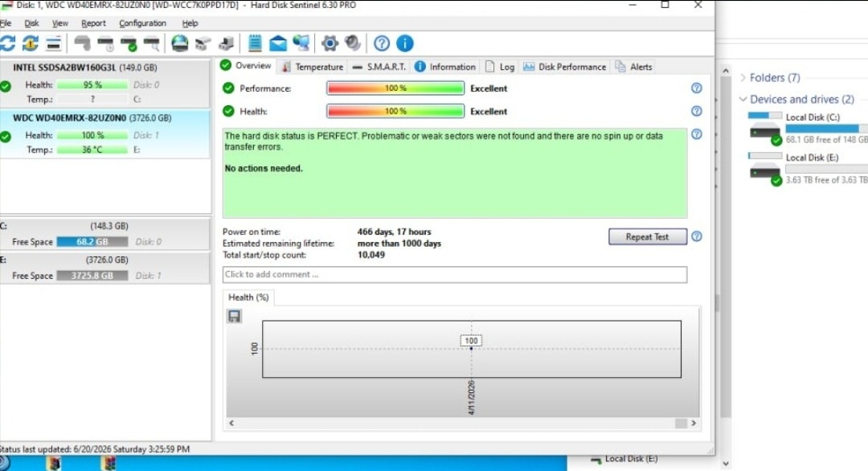This screenshot has width=868, height=471.
Task: Click the Intel SSD Health 95 % bar
Action: coord(92,84)
